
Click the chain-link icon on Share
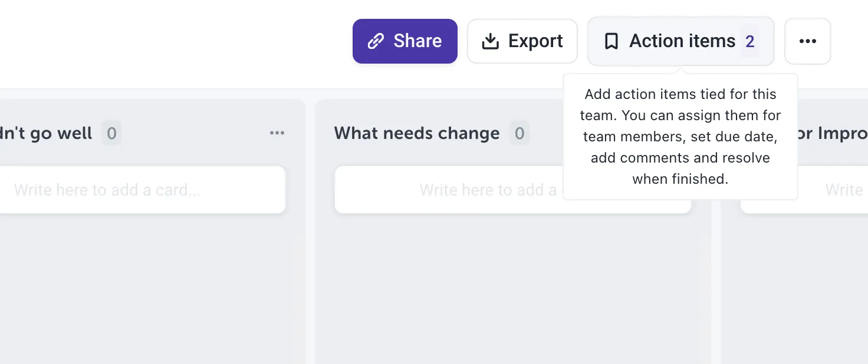(x=376, y=41)
